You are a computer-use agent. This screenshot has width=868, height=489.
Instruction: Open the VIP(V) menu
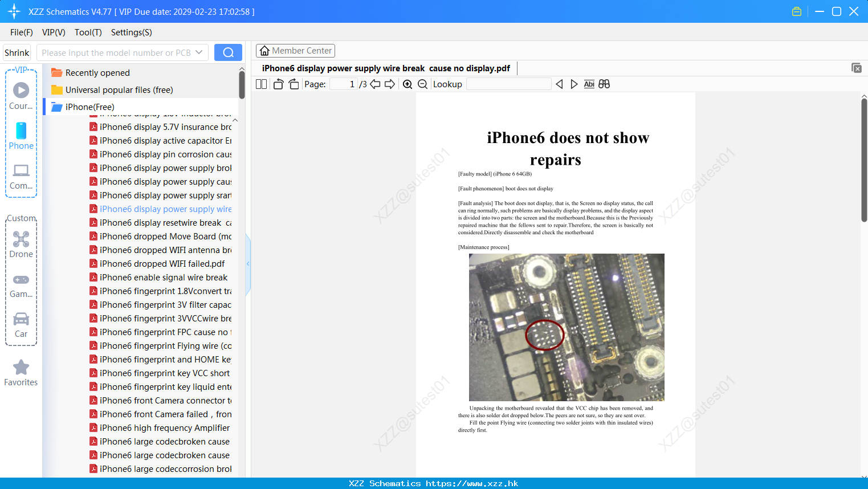(x=54, y=32)
